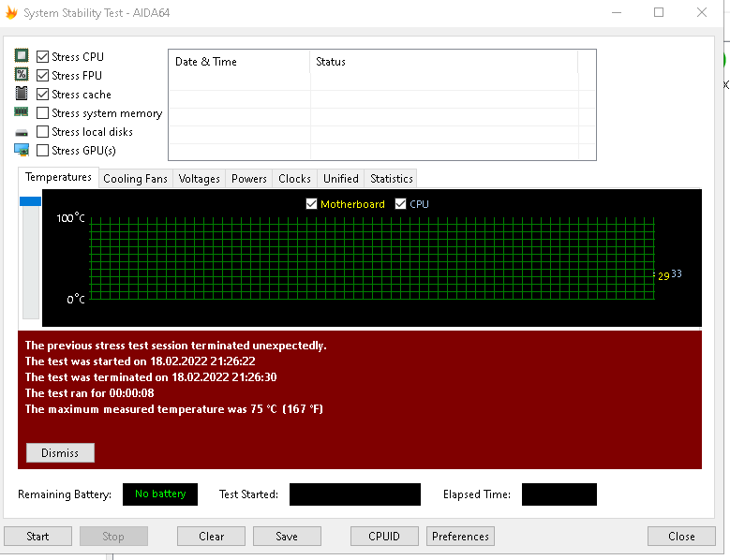The width and height of the screenshot is (730, 560).
Task: Click the Test Started field
Action: click(355, 494)
